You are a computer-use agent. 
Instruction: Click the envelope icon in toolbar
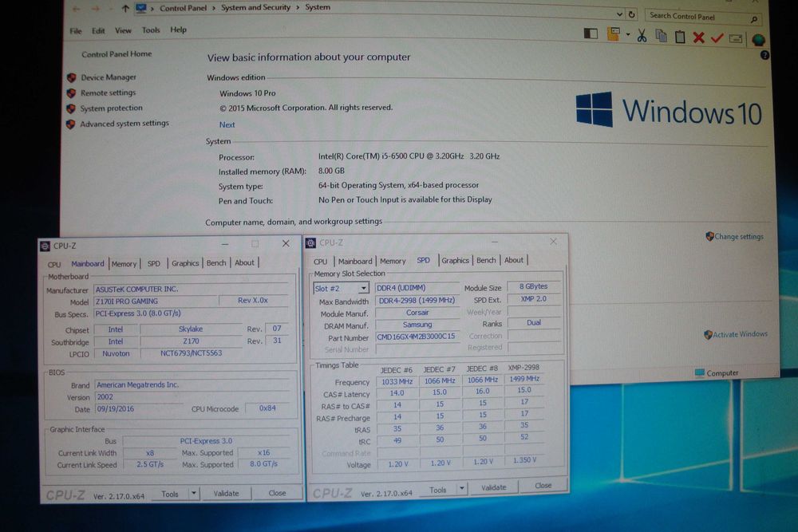(736, 38)
